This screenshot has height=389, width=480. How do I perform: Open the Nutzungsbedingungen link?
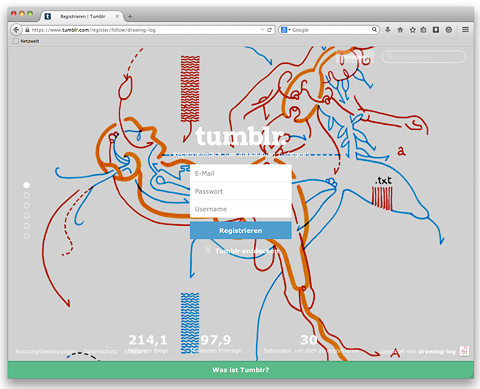click(46, 351)
